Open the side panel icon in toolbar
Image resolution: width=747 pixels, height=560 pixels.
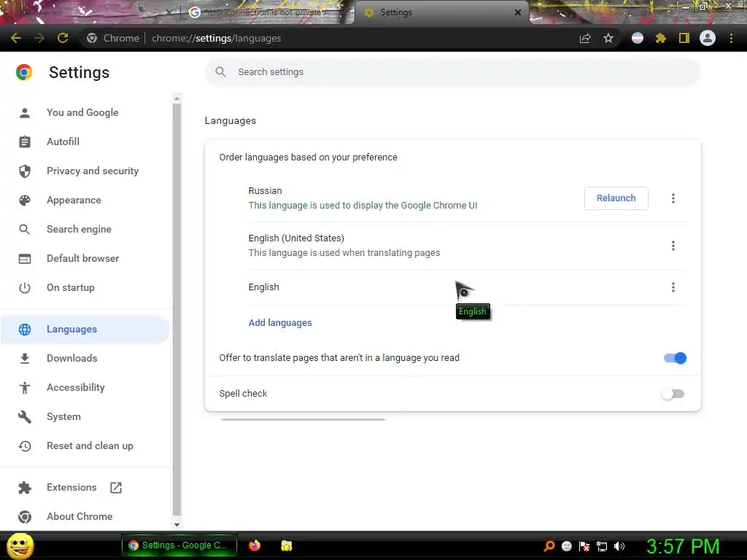[684, 38]
